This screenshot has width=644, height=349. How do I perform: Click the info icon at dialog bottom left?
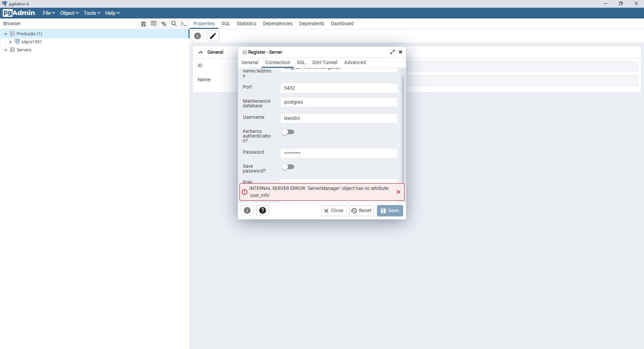pyautogui.click(x=247, y=210)
